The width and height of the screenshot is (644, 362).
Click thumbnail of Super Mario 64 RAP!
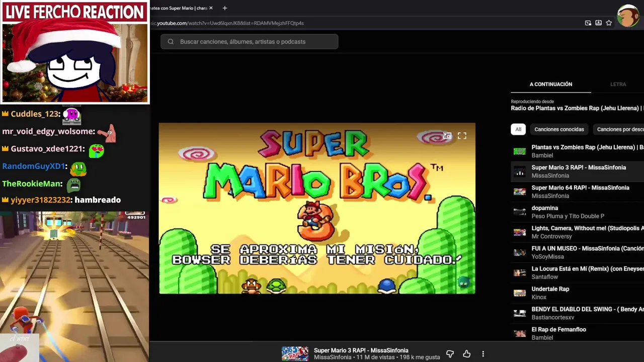[519, 192]
